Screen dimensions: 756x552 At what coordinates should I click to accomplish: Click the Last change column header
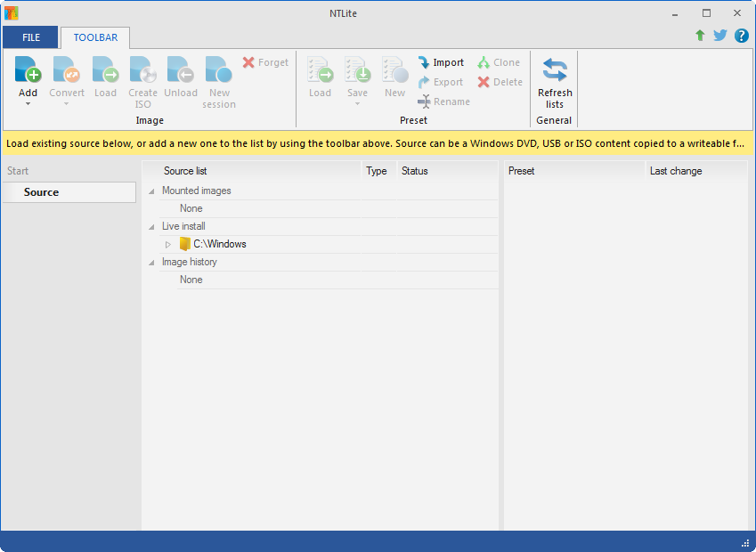[x=696, y=171]
